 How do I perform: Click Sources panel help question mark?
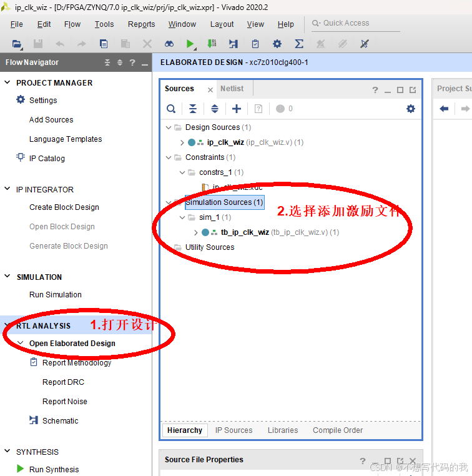[375, 90]
